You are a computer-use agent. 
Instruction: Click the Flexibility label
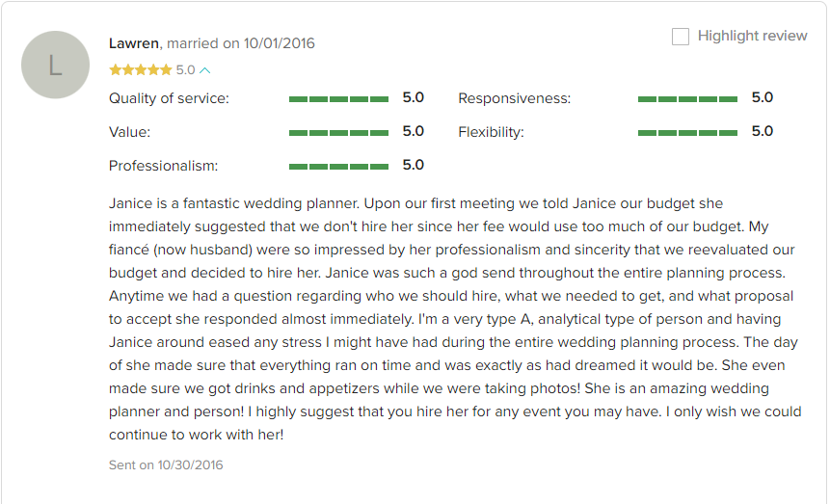pyautogui.click(x=492, y=132)
